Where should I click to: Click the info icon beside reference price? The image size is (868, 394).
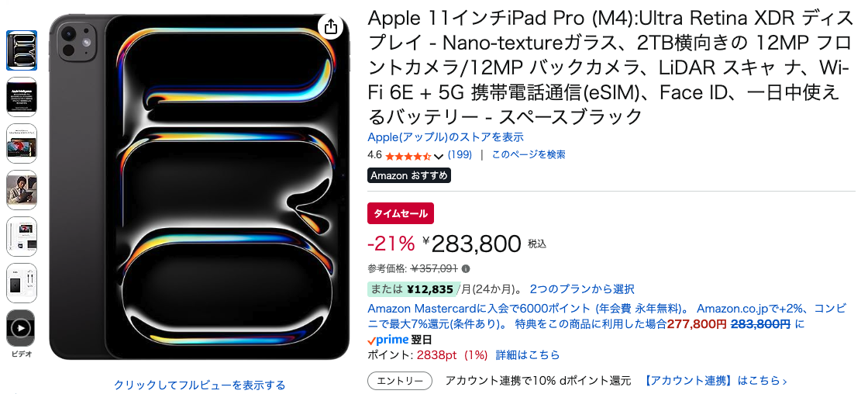pyautogui.click(x=466, y=269)
